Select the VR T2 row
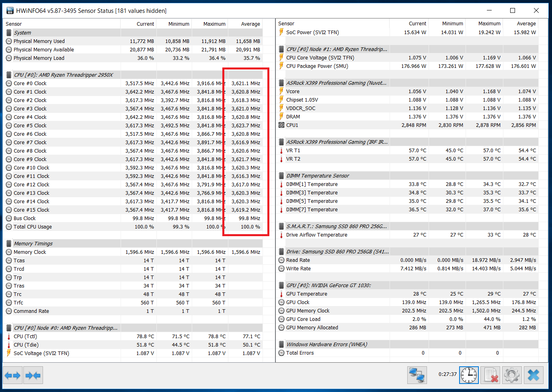 coord(408,159)
